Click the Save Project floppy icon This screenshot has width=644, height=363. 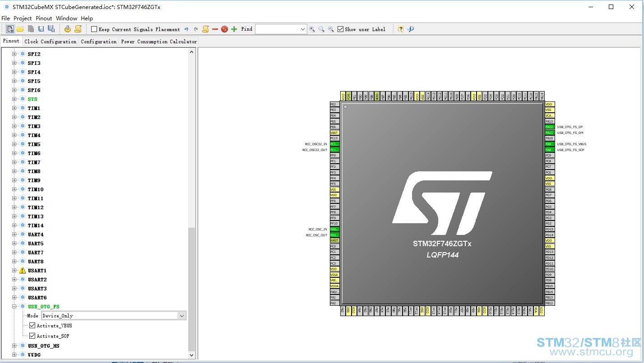point(41,29)
